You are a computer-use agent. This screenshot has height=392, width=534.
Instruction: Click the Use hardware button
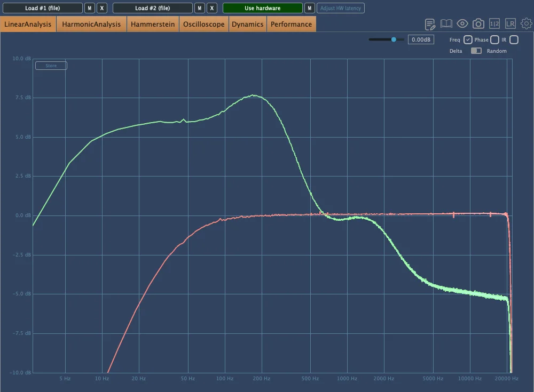tap(262, 8)
